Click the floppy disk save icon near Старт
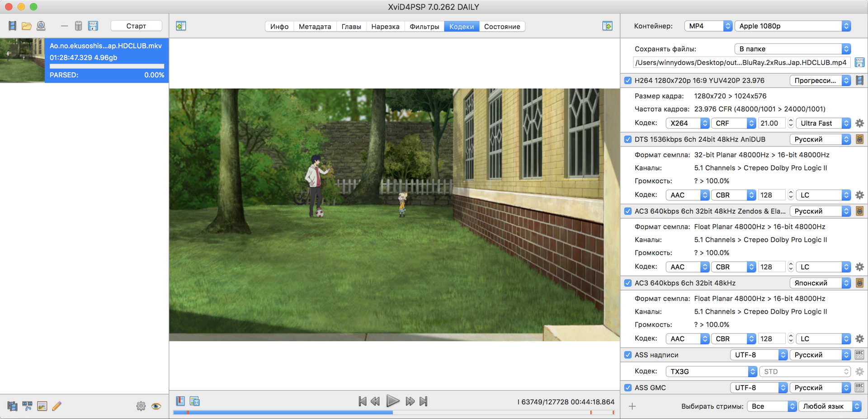Viewport: 868px width, 419px height. (93, 26)
